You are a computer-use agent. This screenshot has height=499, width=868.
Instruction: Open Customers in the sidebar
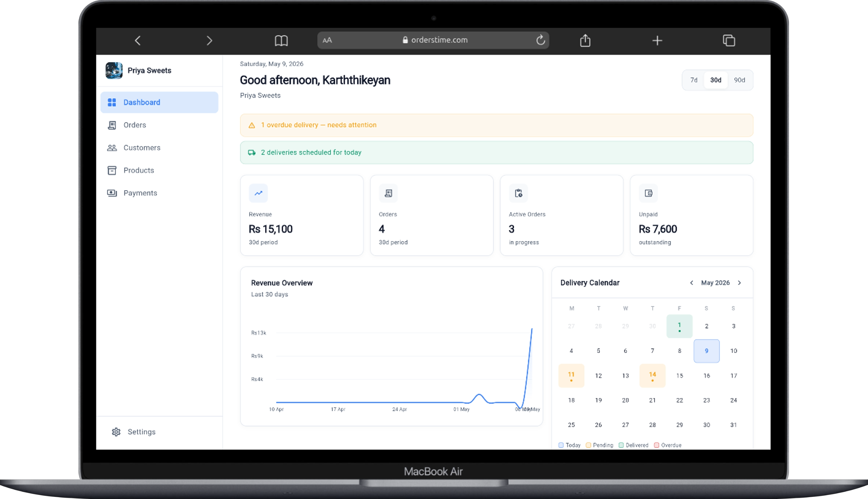point(159,147)
